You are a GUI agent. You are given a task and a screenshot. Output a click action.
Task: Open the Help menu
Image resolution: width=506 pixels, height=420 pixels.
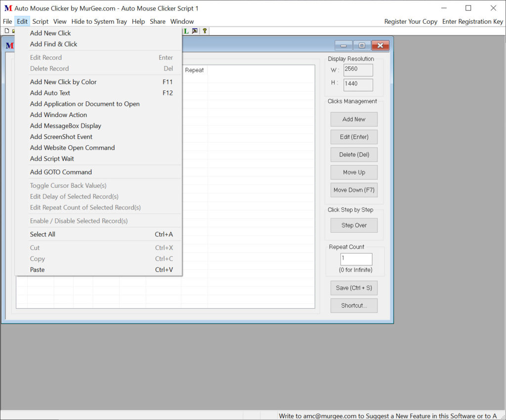[138, 21]
